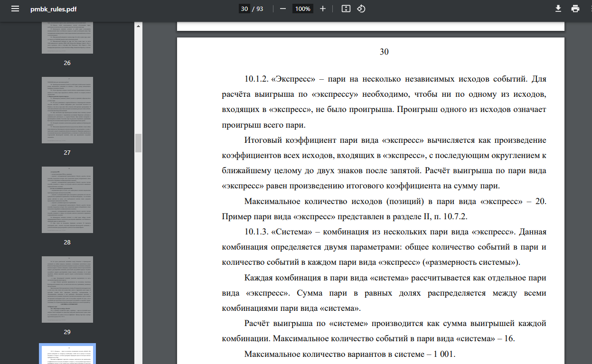Rotate the document counterclockwise

[x=361, y=9]
